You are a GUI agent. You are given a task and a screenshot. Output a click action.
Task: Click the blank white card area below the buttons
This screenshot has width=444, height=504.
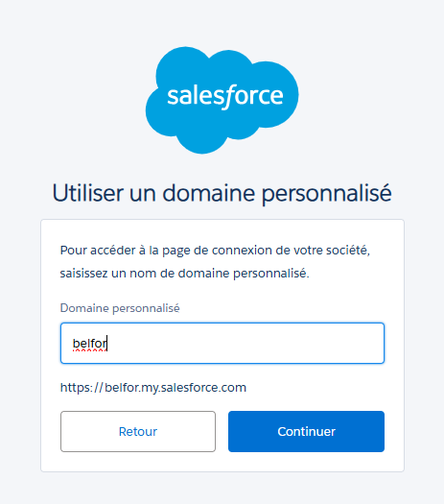tap(222, 462)
